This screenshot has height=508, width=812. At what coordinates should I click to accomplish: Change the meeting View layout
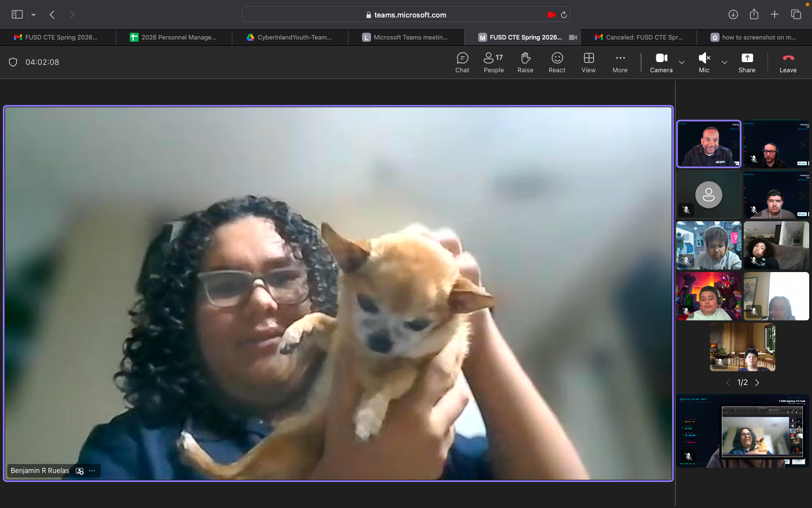click(588, 62)
